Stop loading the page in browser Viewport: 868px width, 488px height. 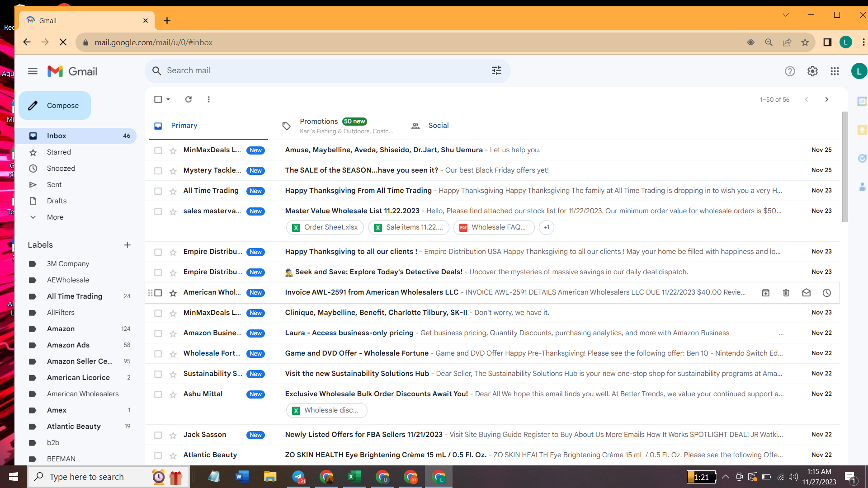(63, 42)
